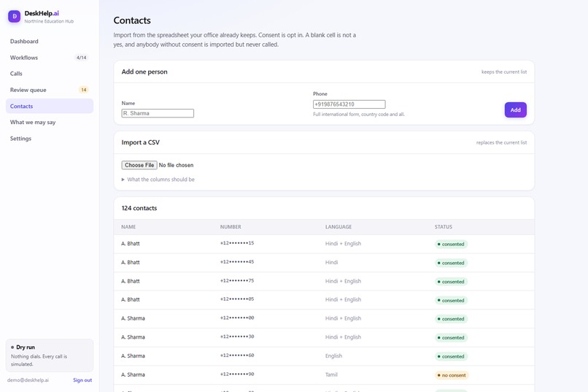Open the Dashboard page

pos(50,42)
